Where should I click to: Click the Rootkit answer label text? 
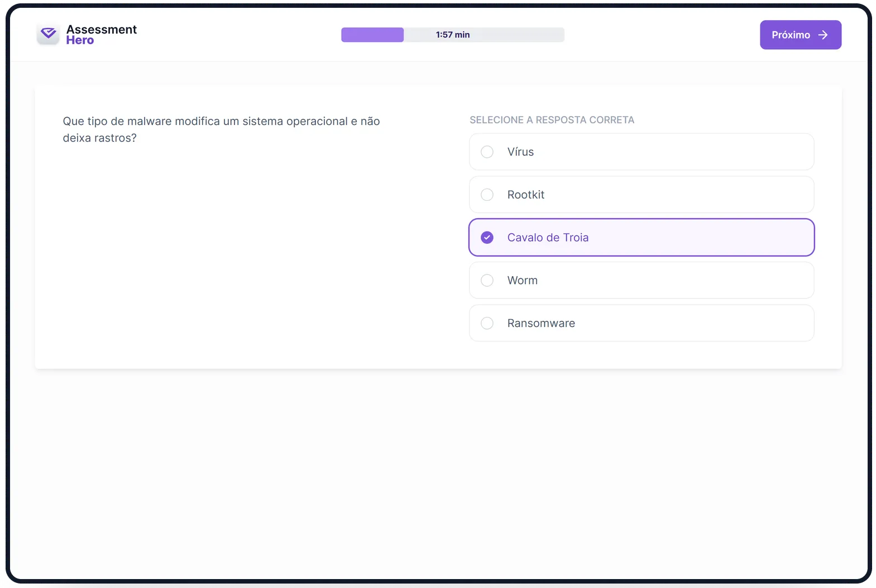pos(525,195)
